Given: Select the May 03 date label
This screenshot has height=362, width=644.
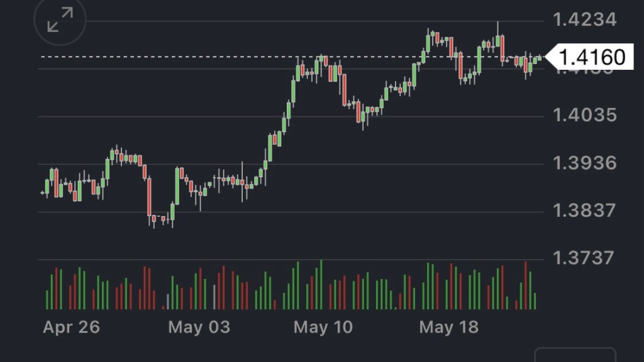Looking at the screenshot, I should 199,327.
